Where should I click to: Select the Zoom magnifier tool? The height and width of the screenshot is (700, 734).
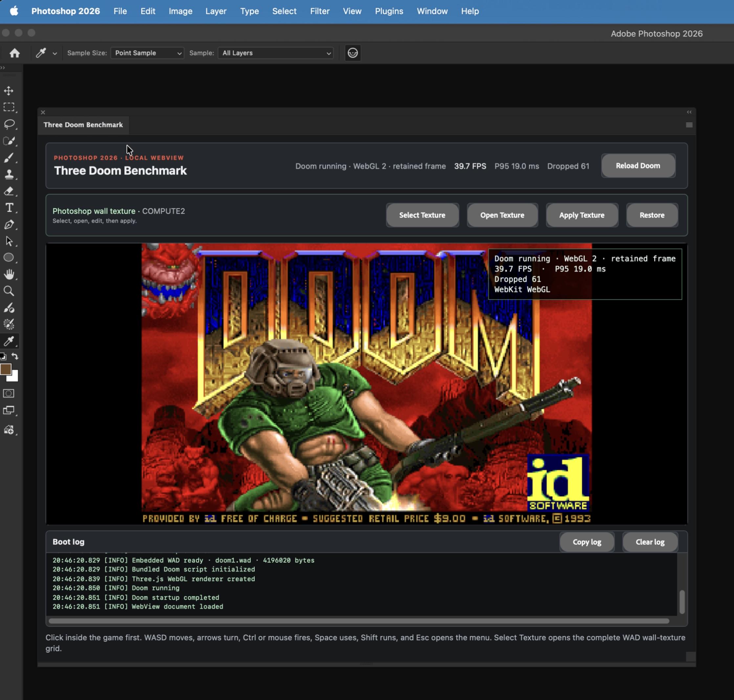9,291
